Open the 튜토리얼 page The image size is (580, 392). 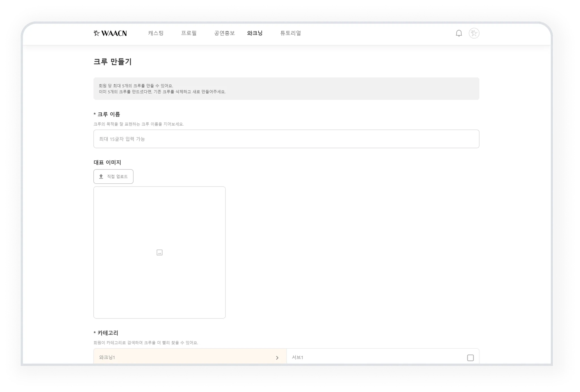click(291, 33)
